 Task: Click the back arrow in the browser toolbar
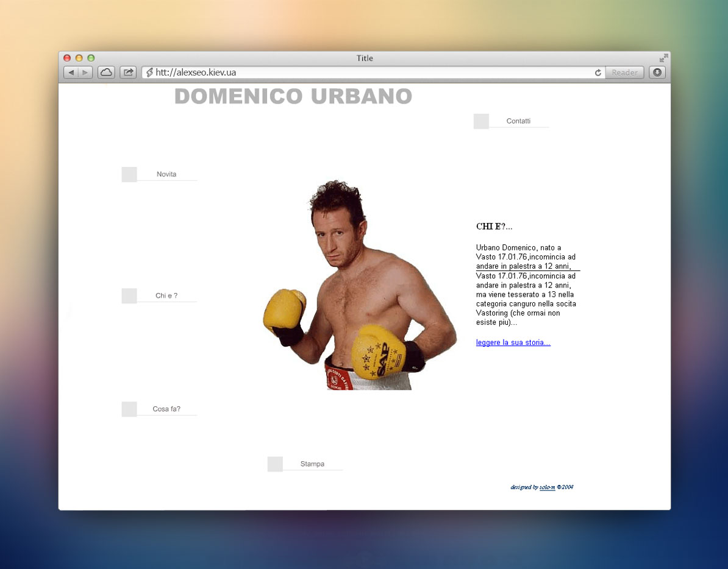pos(71,72)
